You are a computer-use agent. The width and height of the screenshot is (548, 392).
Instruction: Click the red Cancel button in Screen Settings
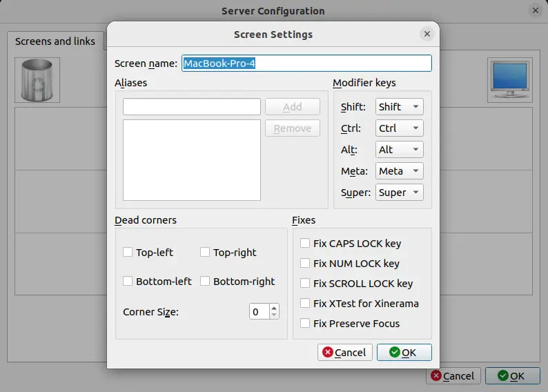click(345, 352)
